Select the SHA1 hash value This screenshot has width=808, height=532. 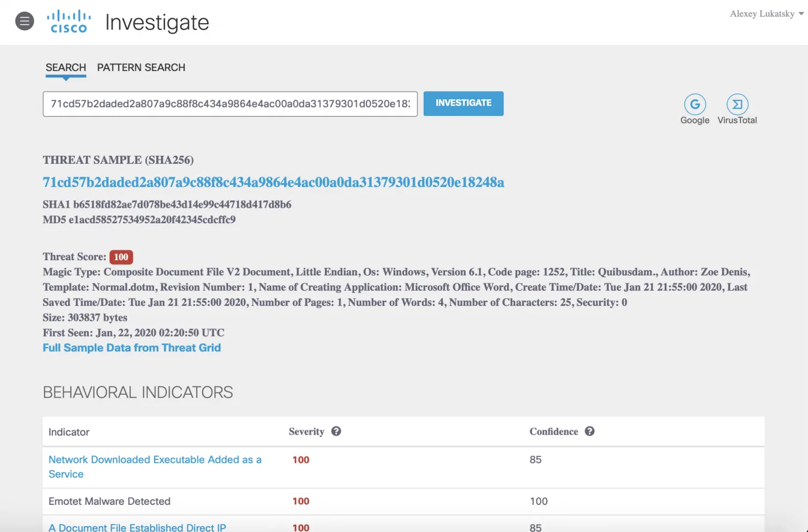tap(182, 204)
